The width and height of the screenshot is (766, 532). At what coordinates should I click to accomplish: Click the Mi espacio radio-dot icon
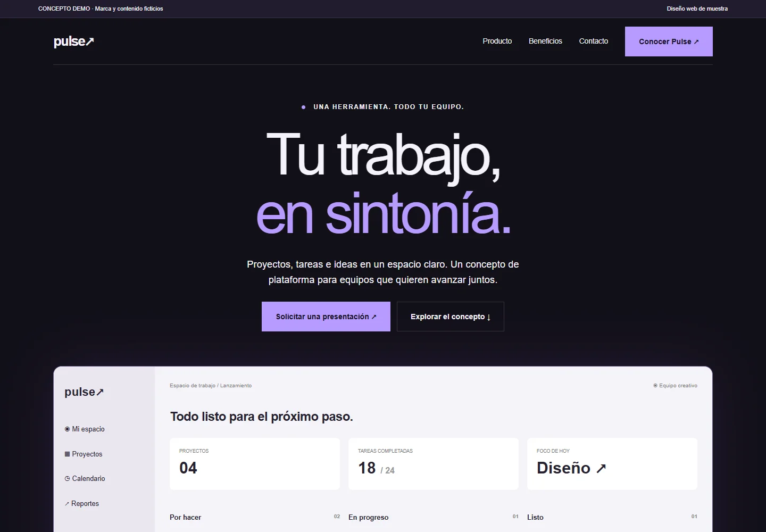(67, 429)
